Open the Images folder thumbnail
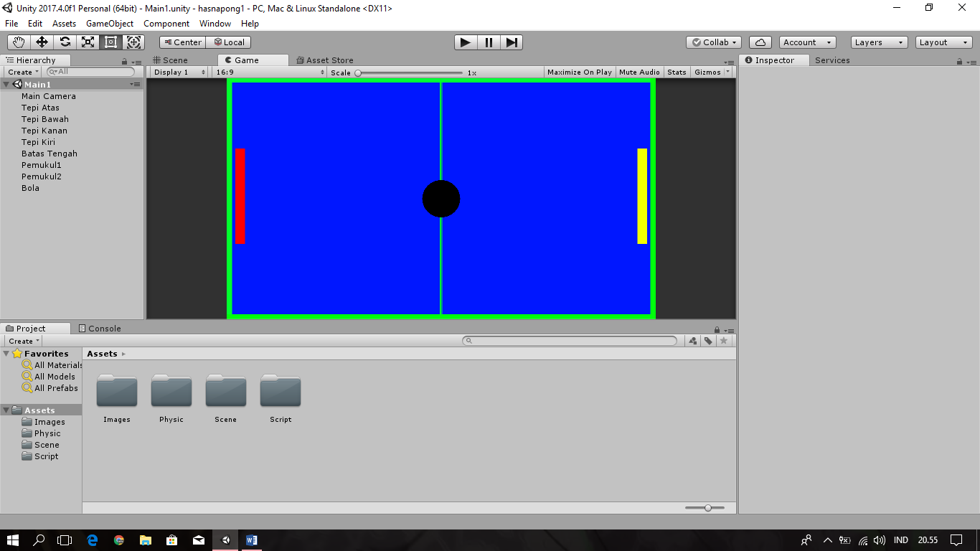Viewport: 980px width, 551px height. [x=117, y=391]
